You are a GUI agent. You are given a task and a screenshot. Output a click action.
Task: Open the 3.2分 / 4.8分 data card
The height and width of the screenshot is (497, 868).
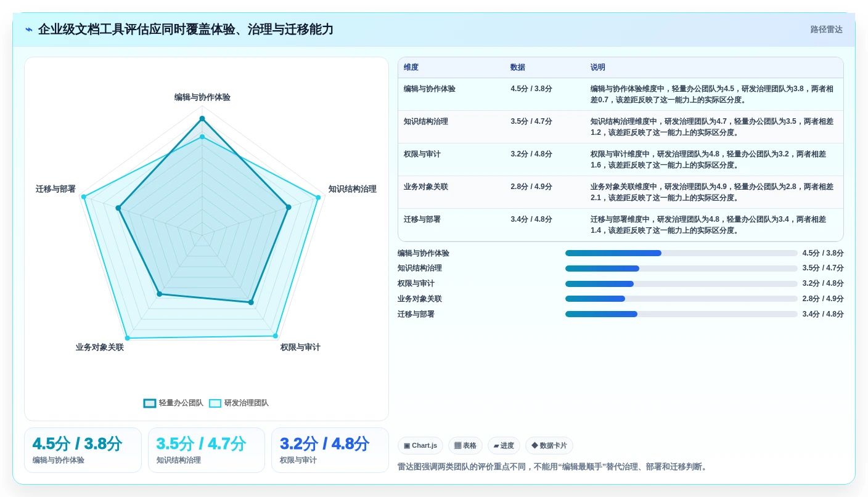[330, 450]
